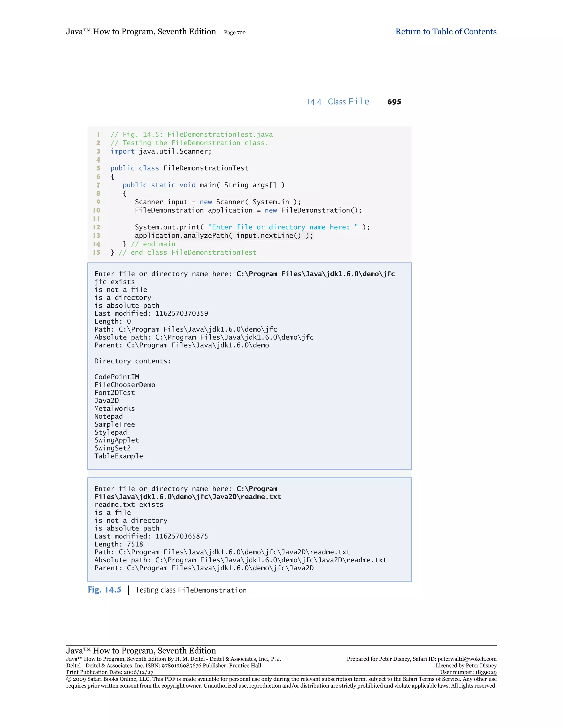Click the header book title text

coord(141,32)
